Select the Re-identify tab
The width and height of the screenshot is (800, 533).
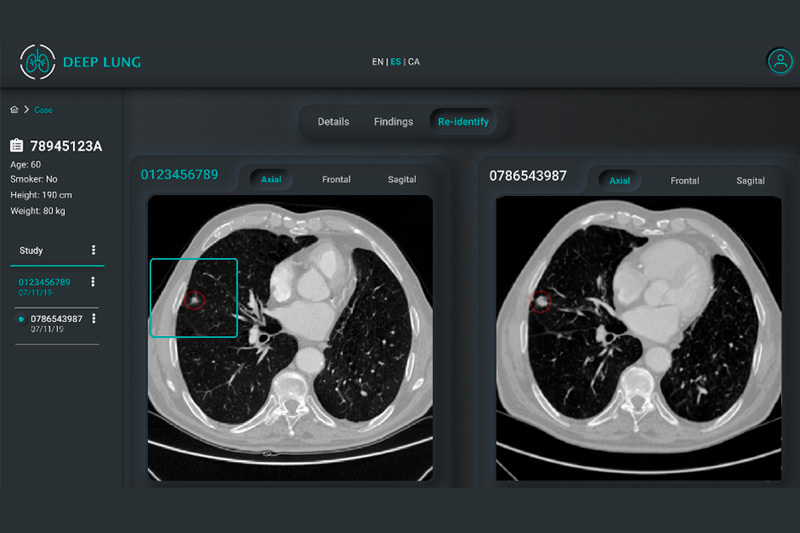(x=463, y=122)
